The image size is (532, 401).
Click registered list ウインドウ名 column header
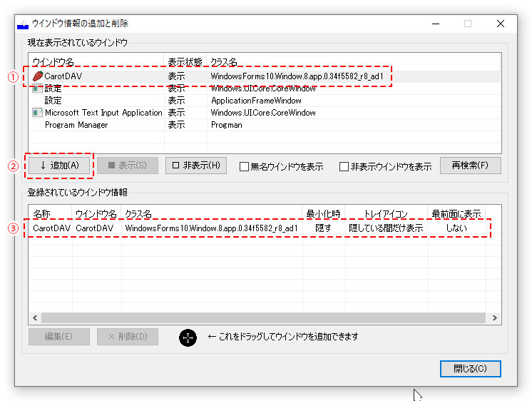click(96, 214)
